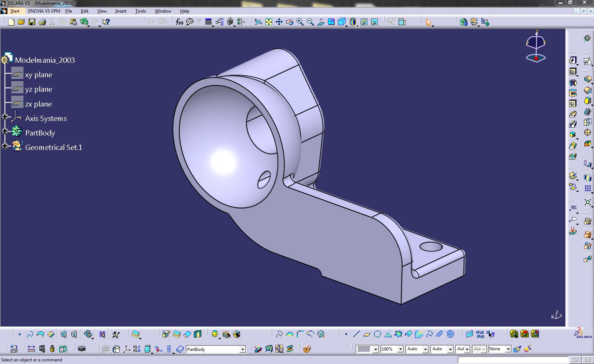Screen dimensions: 594x364
Task: Click the Circle tool in bottom toolbar
Action: pos(377,334)
